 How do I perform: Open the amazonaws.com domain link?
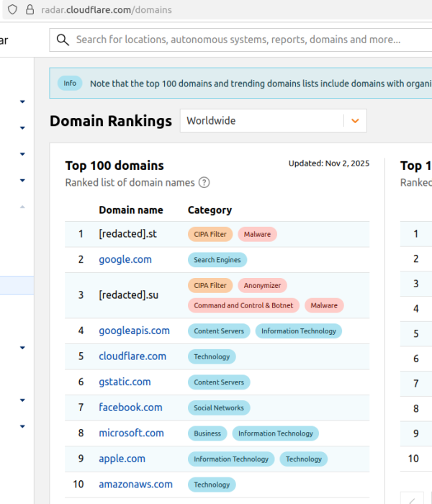coord(135,485)
